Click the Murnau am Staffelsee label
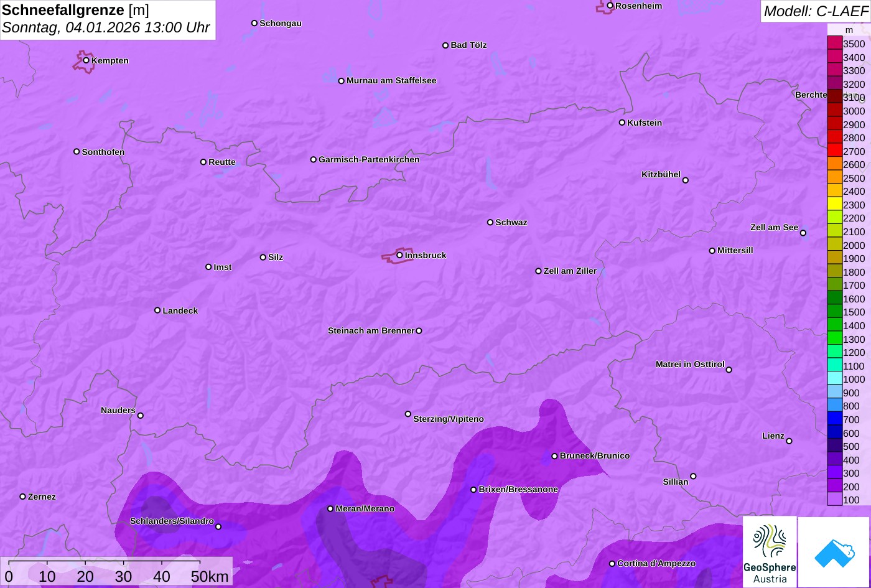Viewport: 871px width, 588px height. (x=391, y=80)
